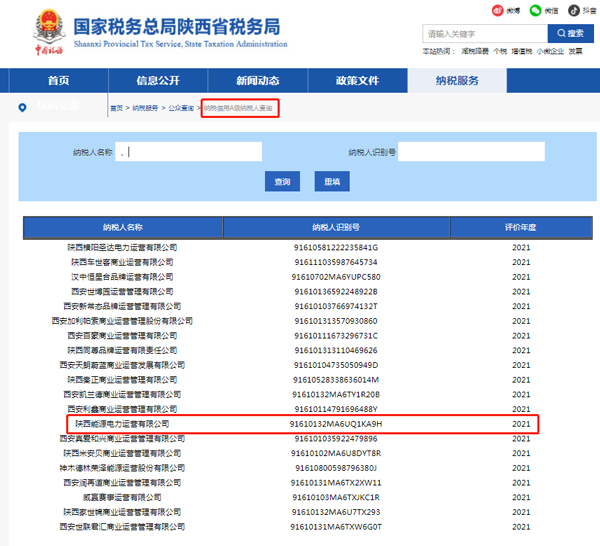
Task: Click the red 中国税务 calligraphy logo
Action: [x=49, y=50]
